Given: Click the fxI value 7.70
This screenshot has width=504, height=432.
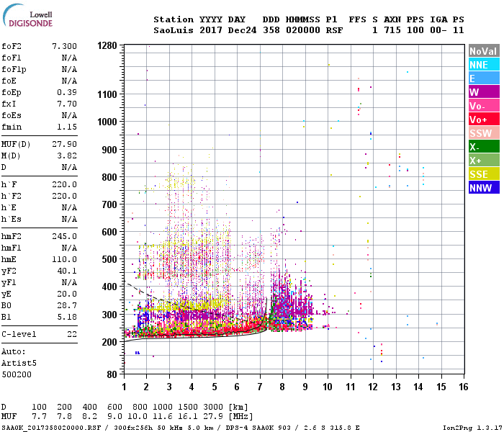Looking at the screenshot, I should [x=67, y=104].
